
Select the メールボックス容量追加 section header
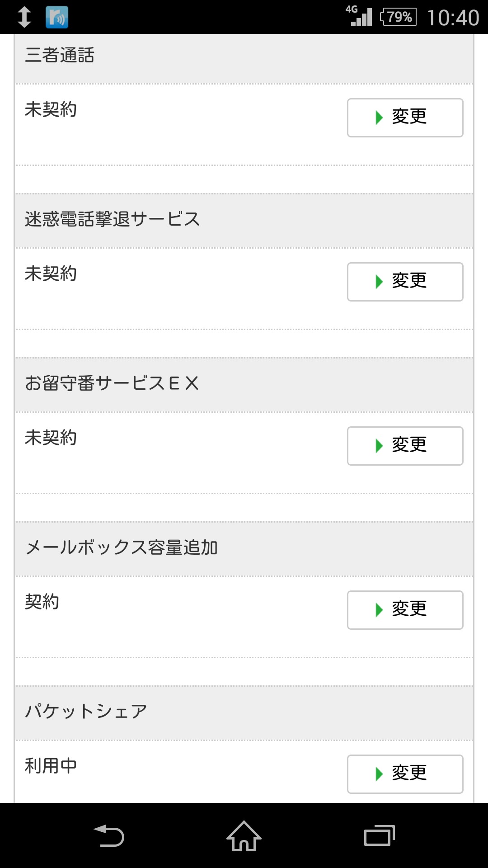pos(122,547)
